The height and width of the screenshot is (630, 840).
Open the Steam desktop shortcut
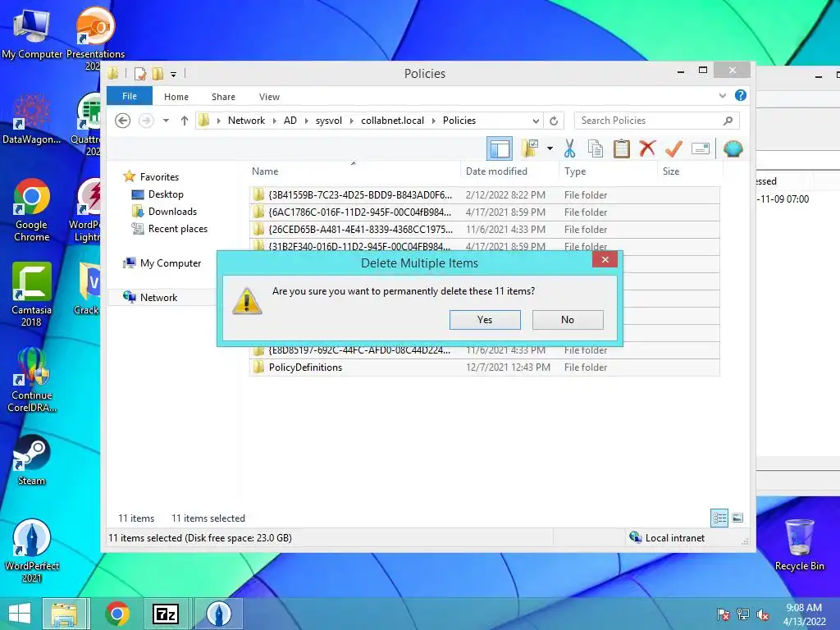[31, 459]
